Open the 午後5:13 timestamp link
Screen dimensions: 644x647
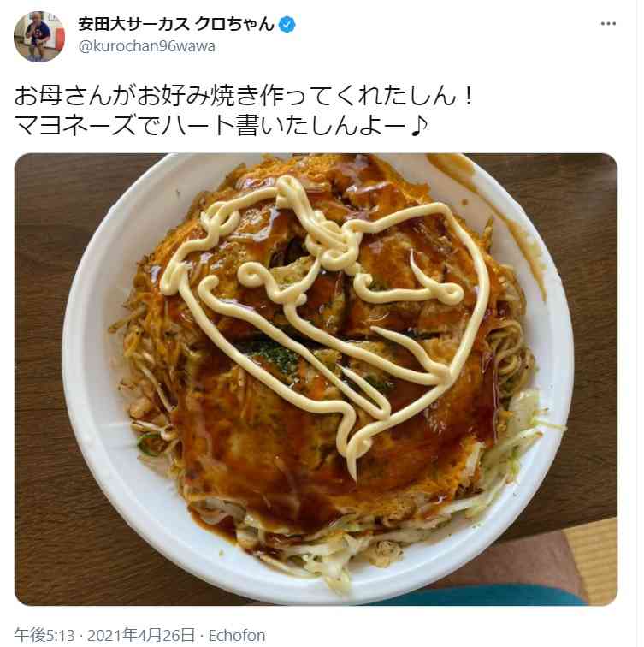44,635
